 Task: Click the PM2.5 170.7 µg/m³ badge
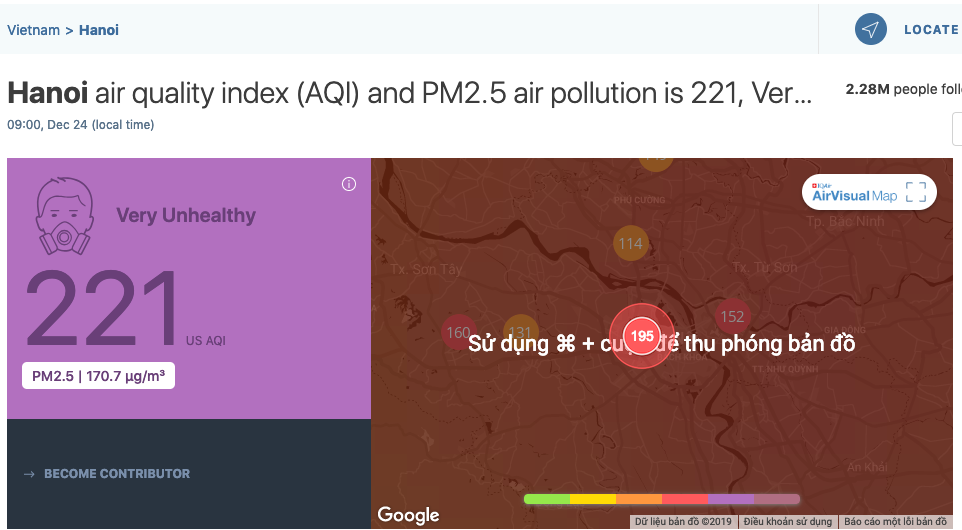point(98,376)
